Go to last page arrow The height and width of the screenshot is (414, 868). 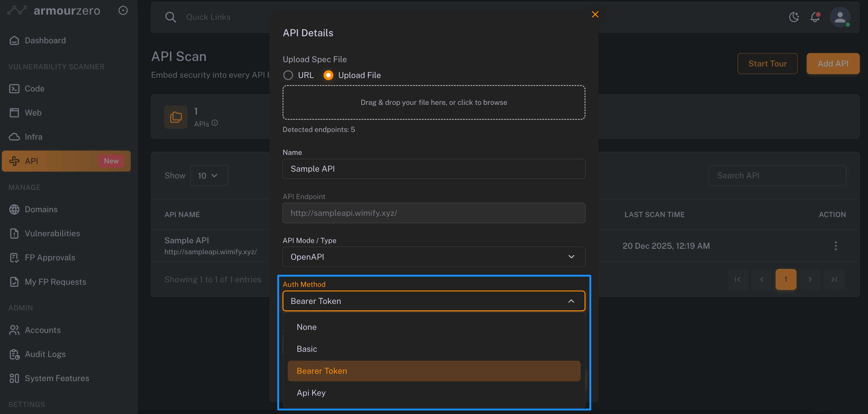tap(834, 280)
